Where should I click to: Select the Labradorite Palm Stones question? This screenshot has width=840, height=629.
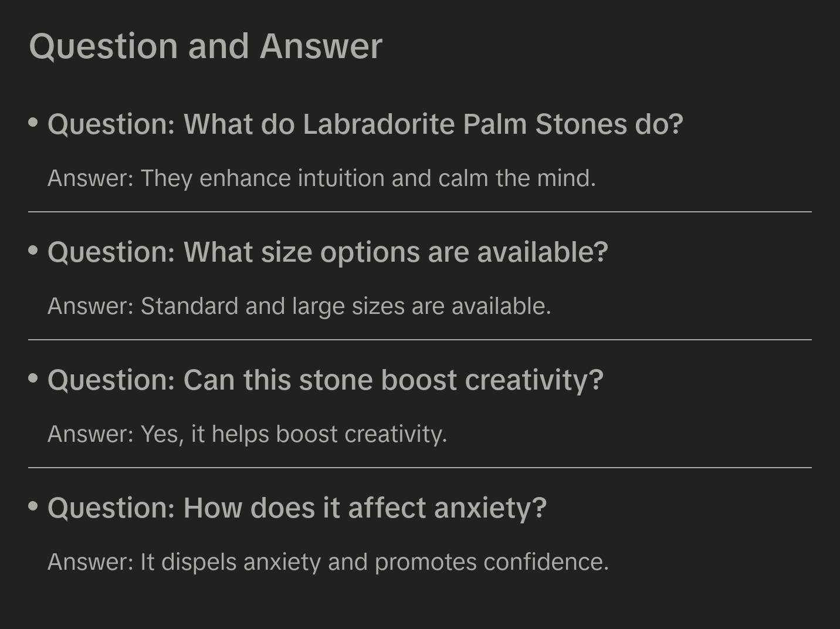[x=365, y=124]
